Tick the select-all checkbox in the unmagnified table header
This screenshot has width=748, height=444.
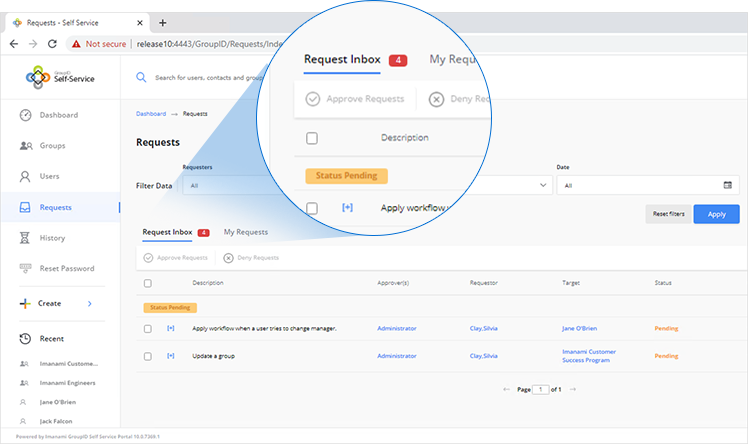tap(148, 283)
